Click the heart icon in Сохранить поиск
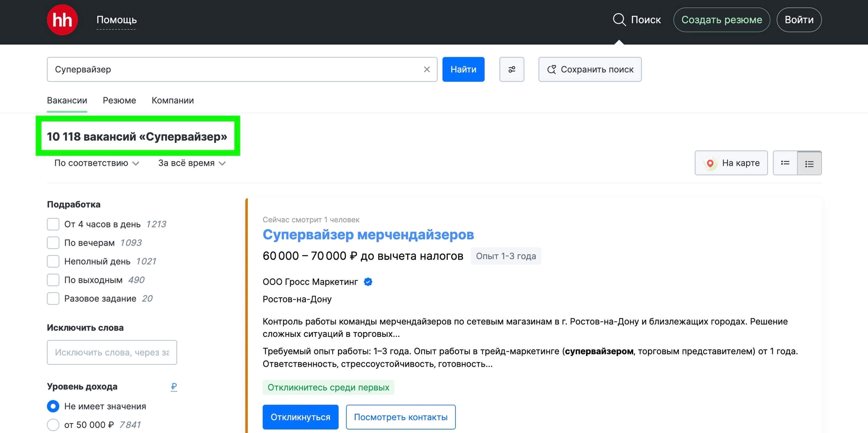Screen dimensions: 868x433 coord(551,69)
